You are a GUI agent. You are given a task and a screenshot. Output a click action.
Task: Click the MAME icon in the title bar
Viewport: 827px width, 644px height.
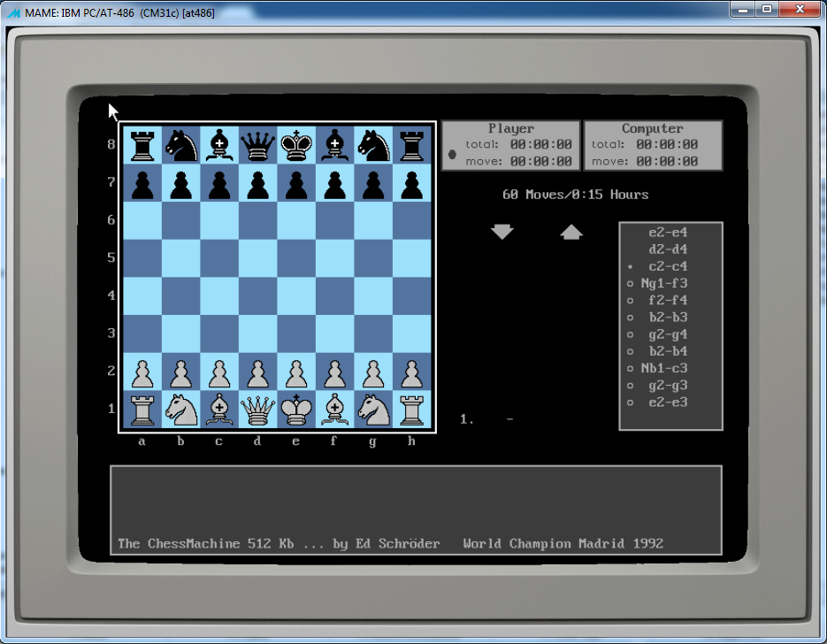[x=14, y=12]
